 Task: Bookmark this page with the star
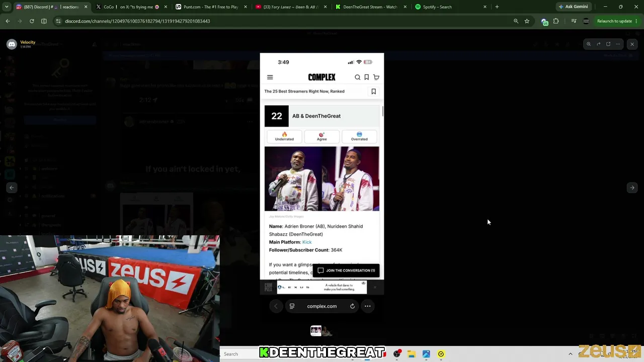point(527,21)
